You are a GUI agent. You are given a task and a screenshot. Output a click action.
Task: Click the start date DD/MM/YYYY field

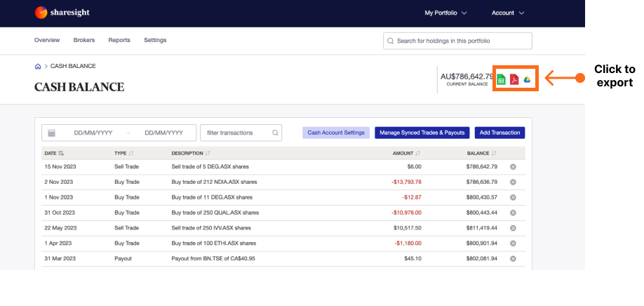pos(93,133)
